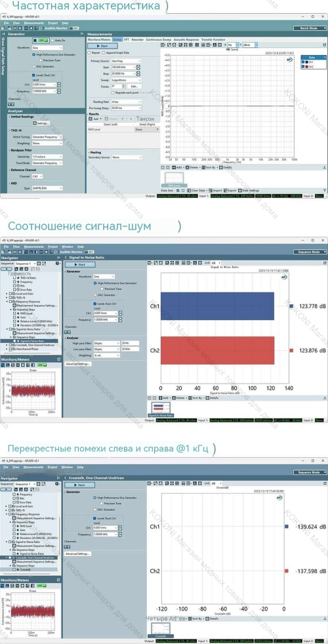Open the Window menu in Signal to Noise window

coord(68,247)
